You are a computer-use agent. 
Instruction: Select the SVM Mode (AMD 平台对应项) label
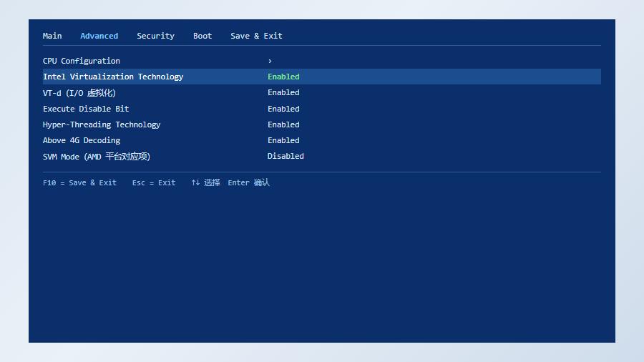97,157
